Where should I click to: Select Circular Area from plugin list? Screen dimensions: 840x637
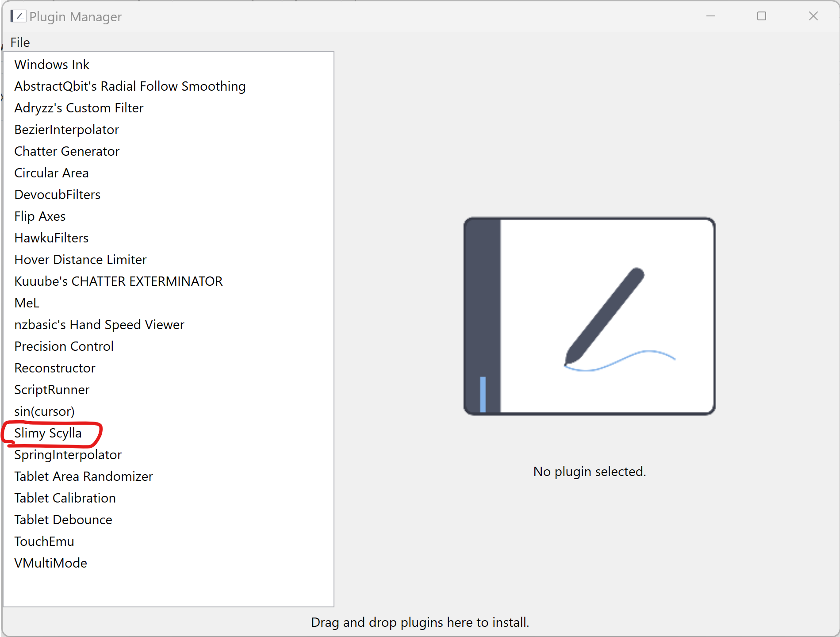point(51,173)
